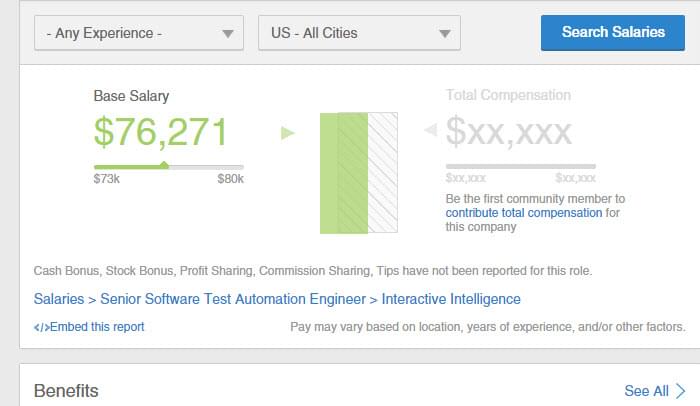Image resolution: width=700 pixels, height=406 pixels.
Task: Click the base salary range slider marker
Action: click(x=164, y=165)
